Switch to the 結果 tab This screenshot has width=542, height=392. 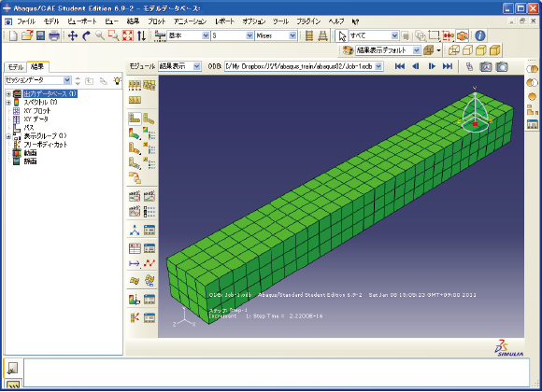[37, 66]
